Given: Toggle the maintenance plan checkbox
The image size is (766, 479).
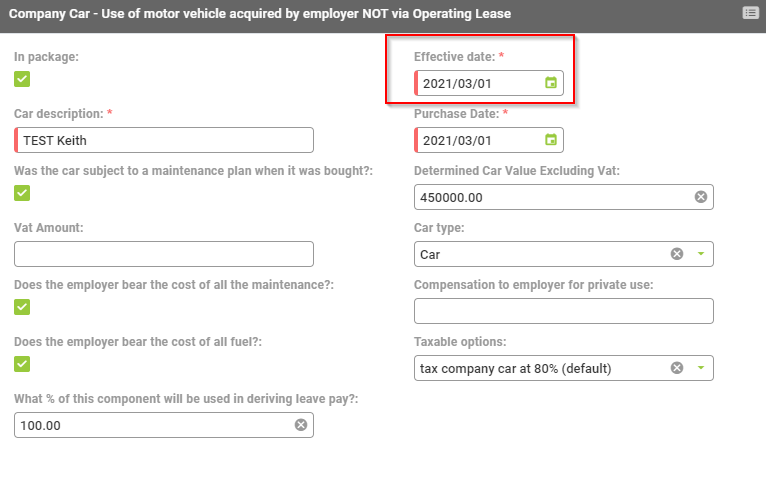Looking at the screenshot, I should (x=22, y=193).
